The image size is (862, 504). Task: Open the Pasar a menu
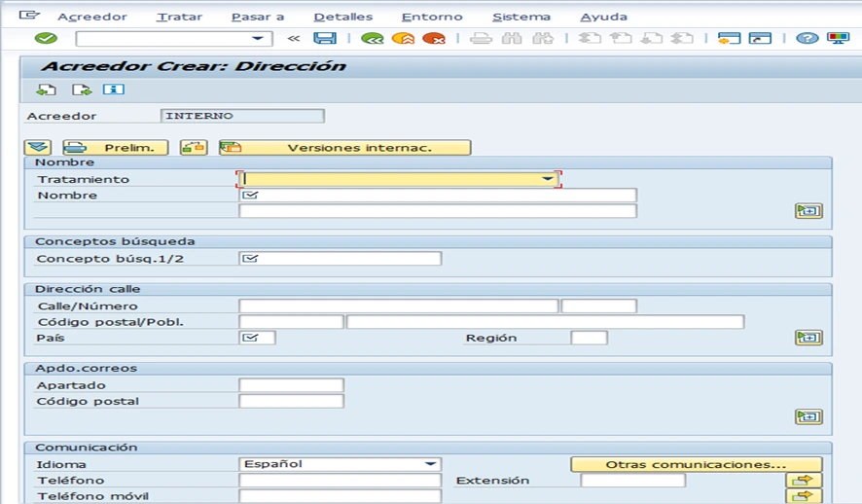tap(258, 17)
